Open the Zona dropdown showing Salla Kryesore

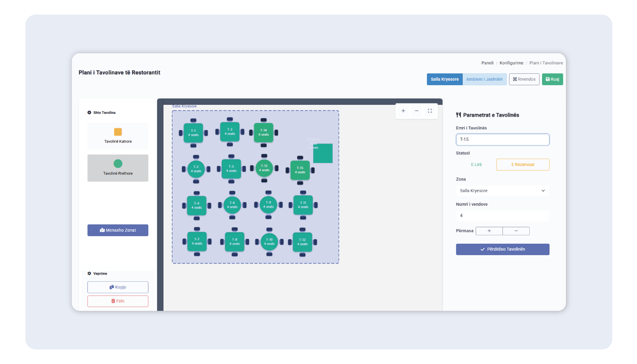click(502, 191)
